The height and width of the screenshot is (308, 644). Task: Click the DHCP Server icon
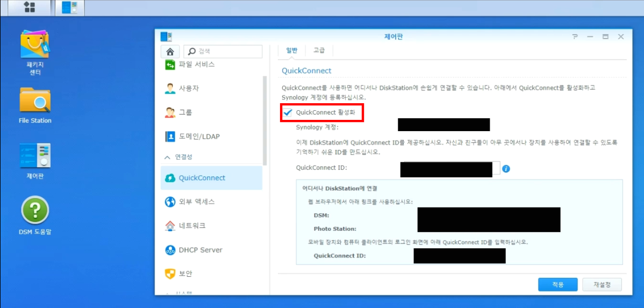[170, 250]
